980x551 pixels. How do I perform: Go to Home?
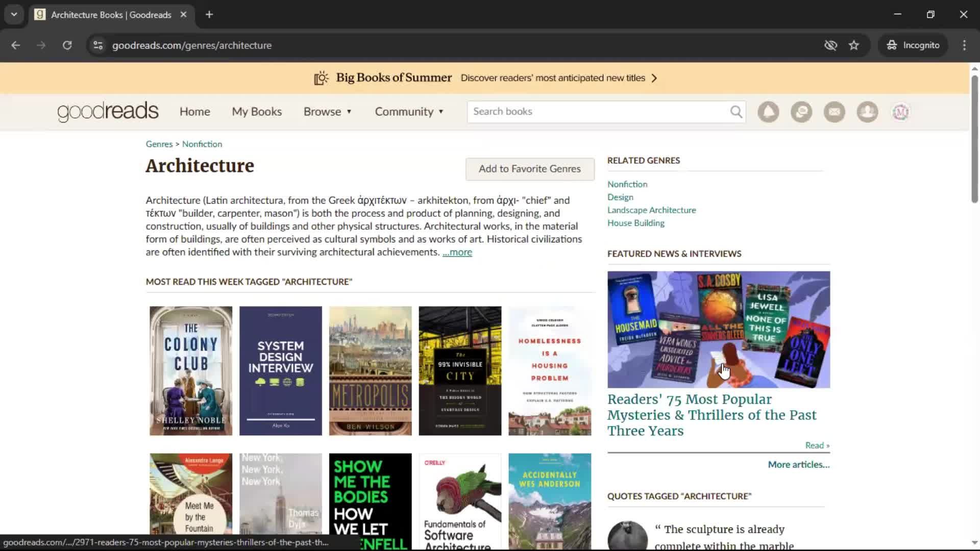[x=194, y=112]
